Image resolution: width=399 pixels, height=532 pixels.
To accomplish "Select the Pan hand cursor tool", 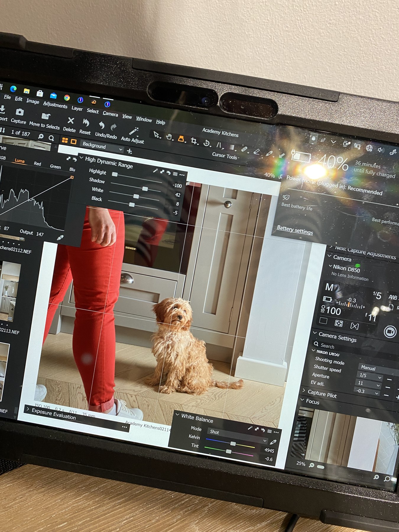I will (x=169, y=137).
